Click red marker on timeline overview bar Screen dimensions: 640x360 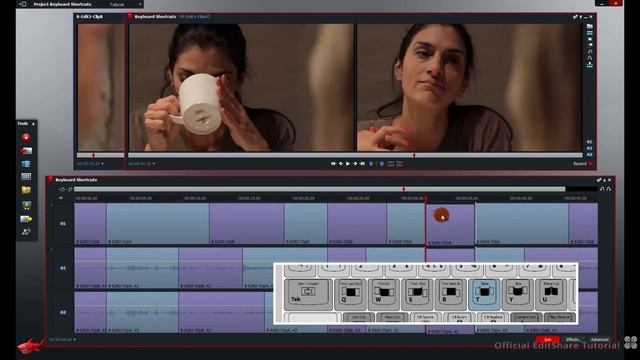(x=404, y=189)
